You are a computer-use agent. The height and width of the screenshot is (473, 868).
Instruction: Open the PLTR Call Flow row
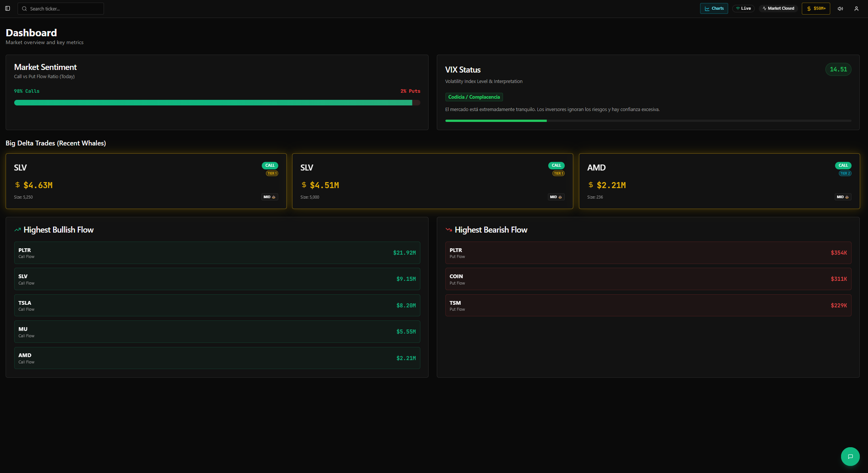(217, 253)
